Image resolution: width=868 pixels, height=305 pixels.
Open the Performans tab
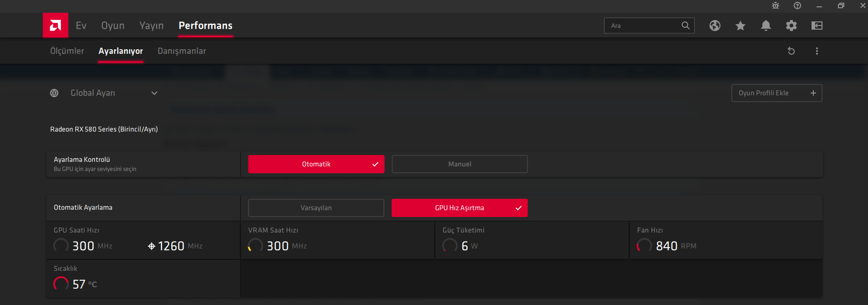[205, 26]
